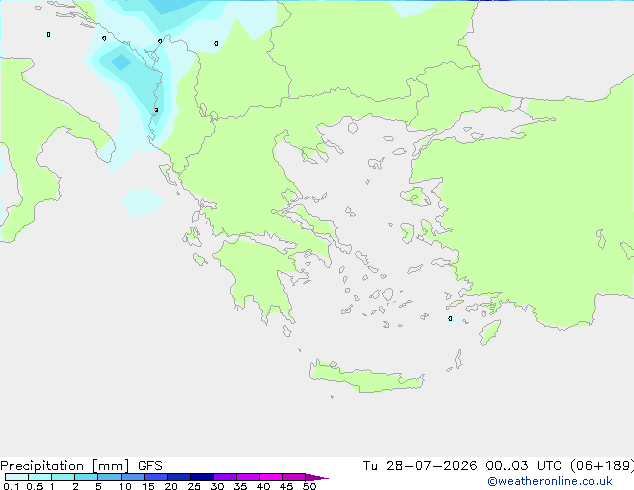Image resolution: width=634 pixels, height=490 pixels.
Task: Click the 'Precipitation [mm]' title text
Action: click(x=65, y=466)
